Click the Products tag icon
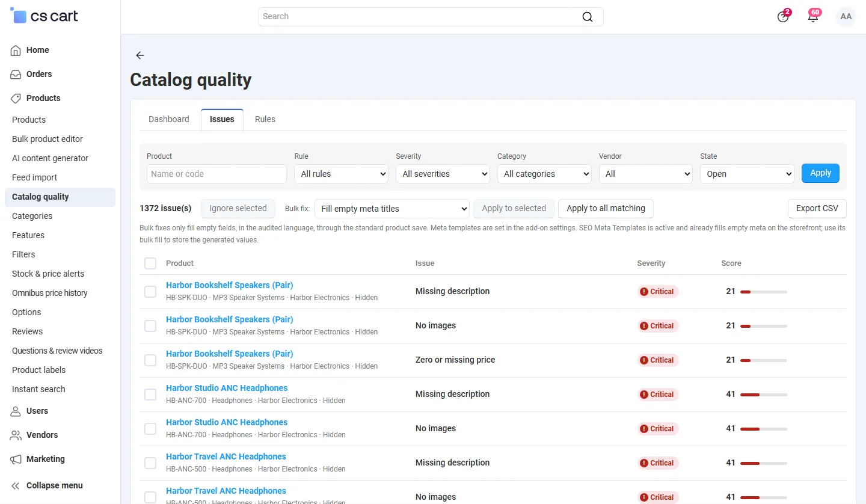 point(16,99)
